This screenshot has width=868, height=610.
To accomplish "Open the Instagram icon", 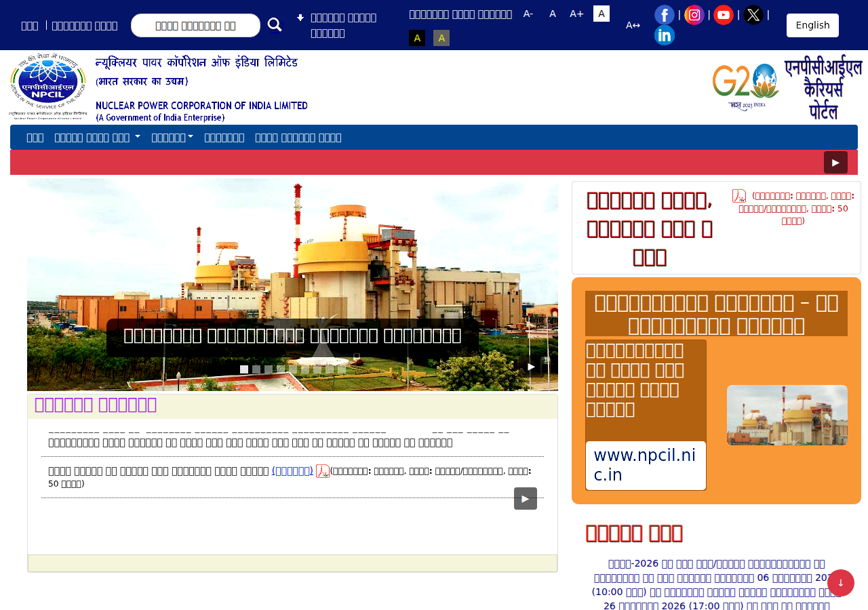I will point(694,15).
